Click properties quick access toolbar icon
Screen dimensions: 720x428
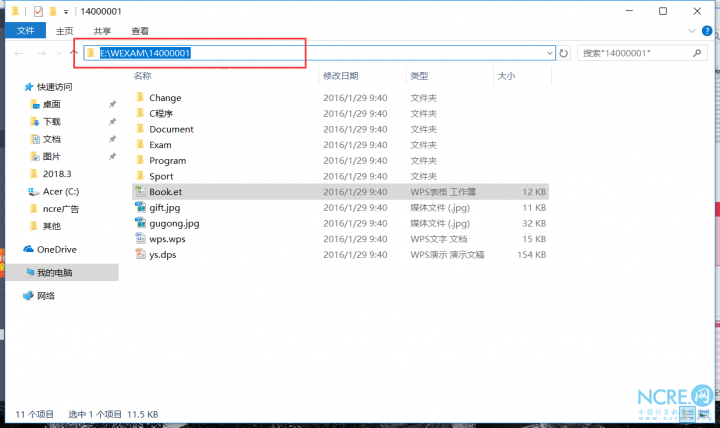(x=39, y=11)
